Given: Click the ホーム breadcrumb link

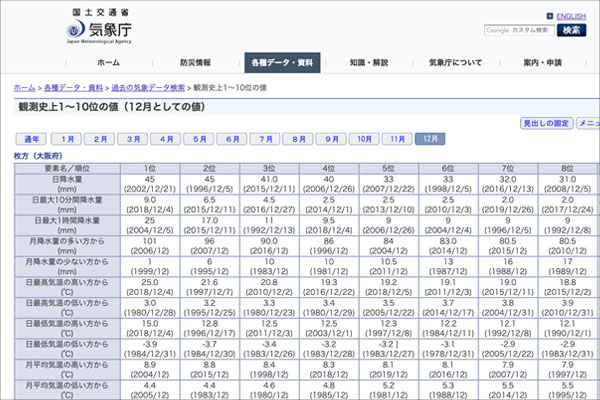Looking at the screenshot, I should [x=24, y=88].
